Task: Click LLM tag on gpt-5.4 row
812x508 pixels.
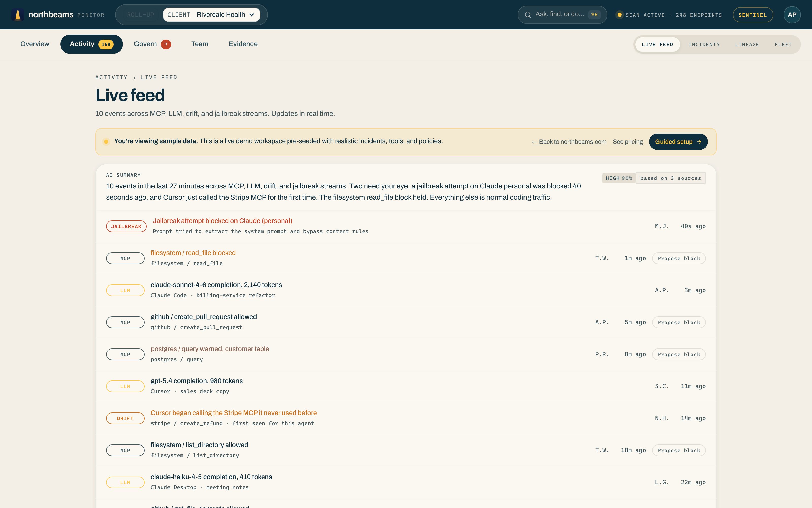Action: (x=125, y=386)
